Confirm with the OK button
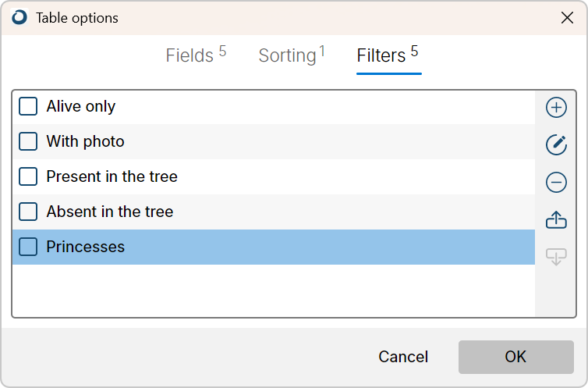 click(516, 357)
